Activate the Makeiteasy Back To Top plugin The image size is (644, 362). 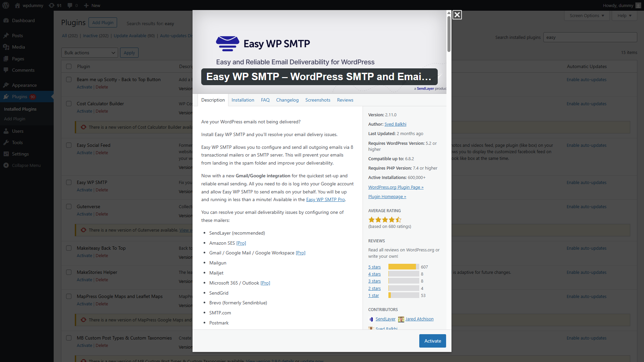84,255
